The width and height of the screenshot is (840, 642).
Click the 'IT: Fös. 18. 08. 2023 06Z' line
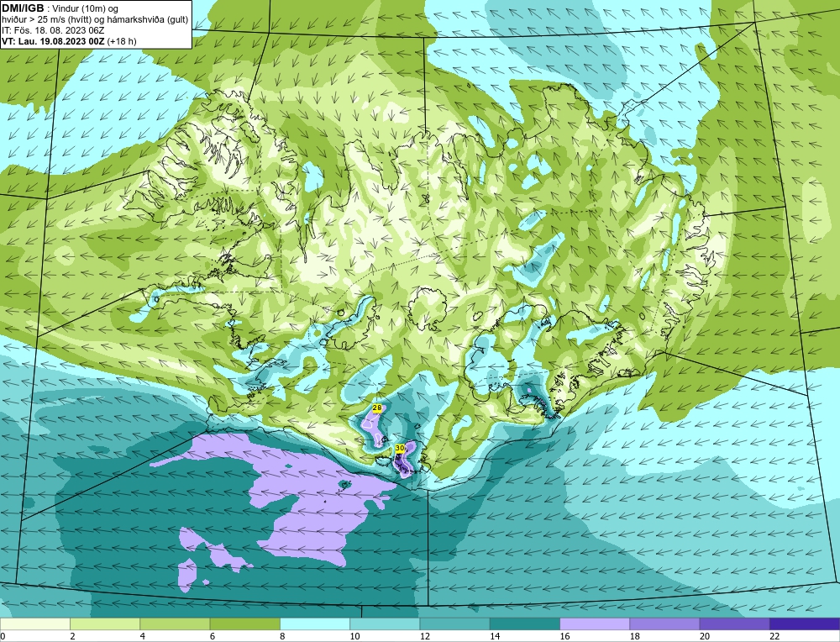pyautogui.click(x=53, y=30)
